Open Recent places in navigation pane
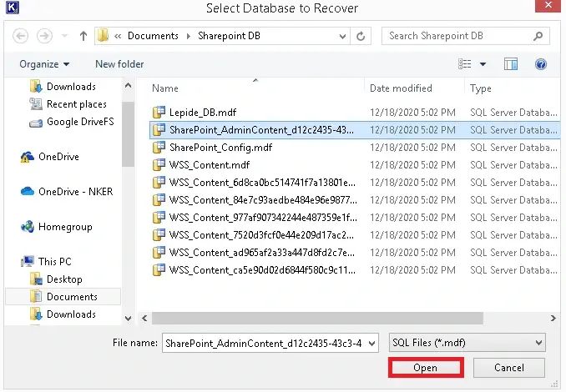This screenshot has width=566, height=392. pos(68,104)
